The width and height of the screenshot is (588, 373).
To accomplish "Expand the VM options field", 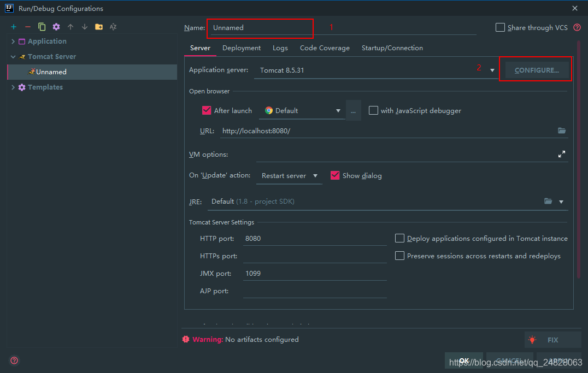I will (561, 154).
